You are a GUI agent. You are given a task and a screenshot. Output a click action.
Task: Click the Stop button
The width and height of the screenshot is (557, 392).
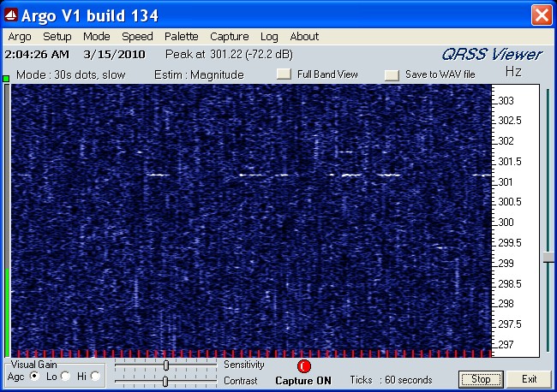481,379
